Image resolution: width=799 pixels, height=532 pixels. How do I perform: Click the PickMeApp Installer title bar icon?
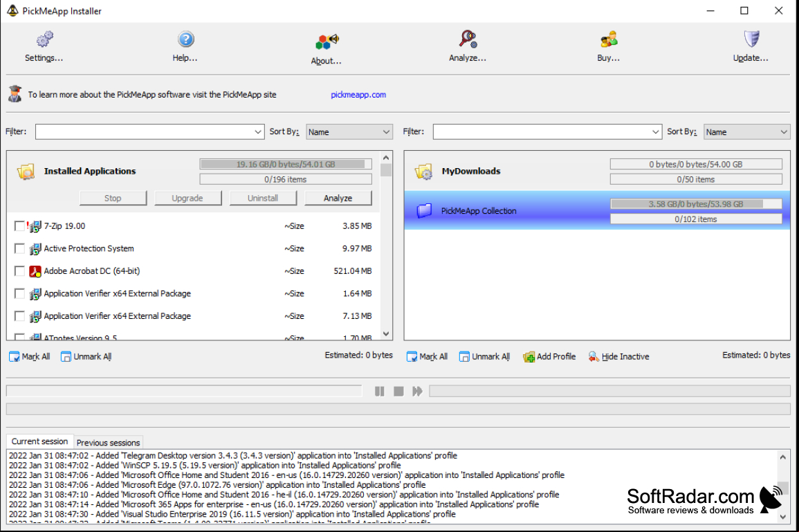pyautogui.click(x=12, y=10)
